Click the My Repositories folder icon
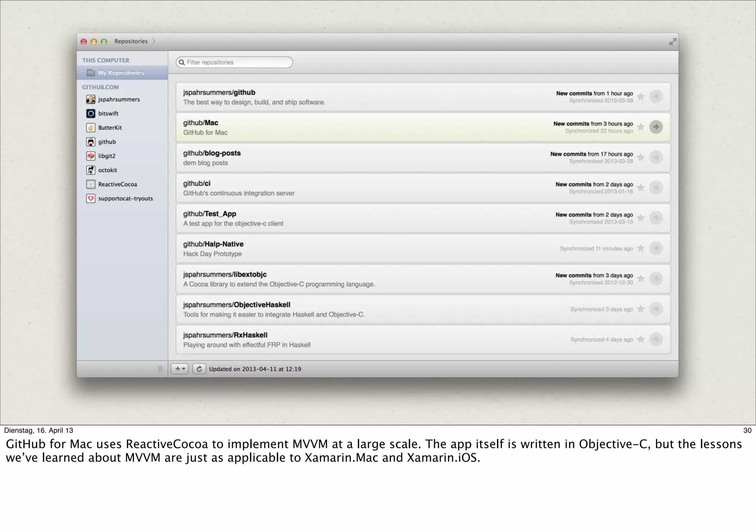This screenshot has height=532, width=756. 90,73
